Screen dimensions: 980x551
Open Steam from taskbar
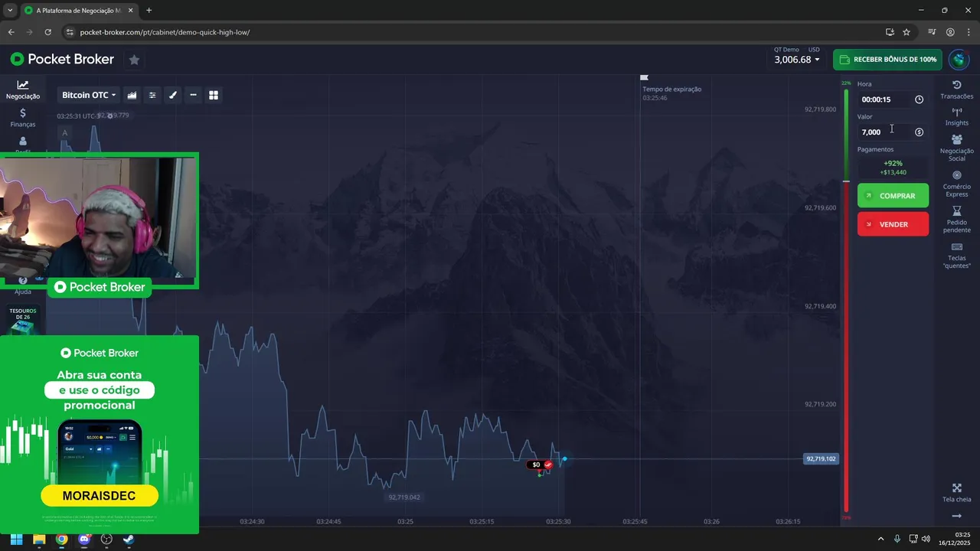(x=129, y=539)
